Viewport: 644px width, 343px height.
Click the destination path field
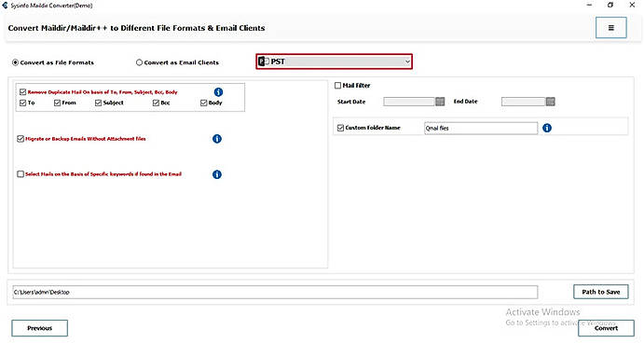(x=275, y=292)
